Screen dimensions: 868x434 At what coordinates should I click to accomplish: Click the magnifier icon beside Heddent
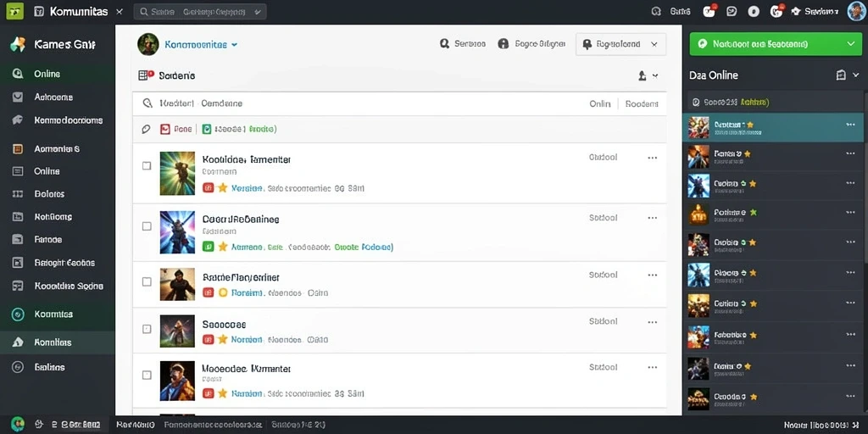tap(147, 103)
